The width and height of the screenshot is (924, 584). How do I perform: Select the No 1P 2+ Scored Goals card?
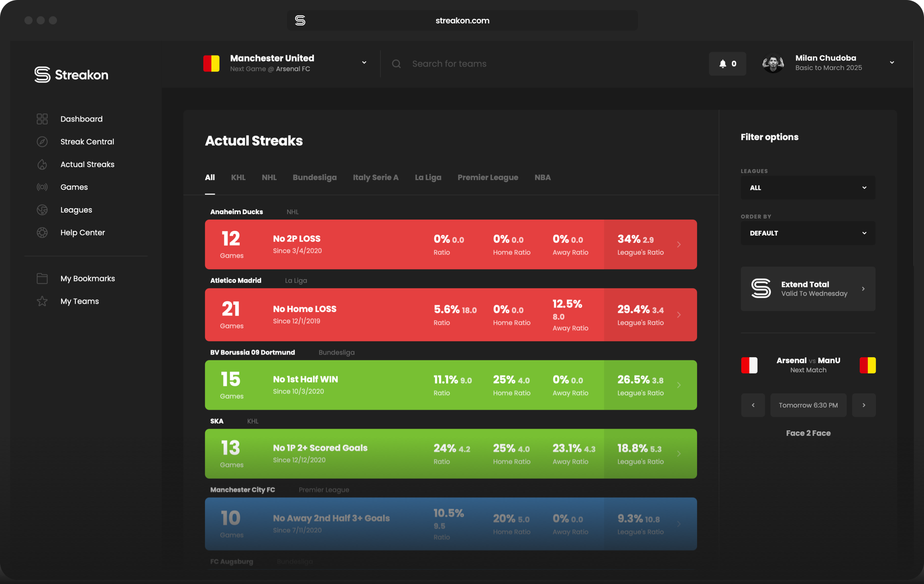pyautogui.click(x=451, y=454)
